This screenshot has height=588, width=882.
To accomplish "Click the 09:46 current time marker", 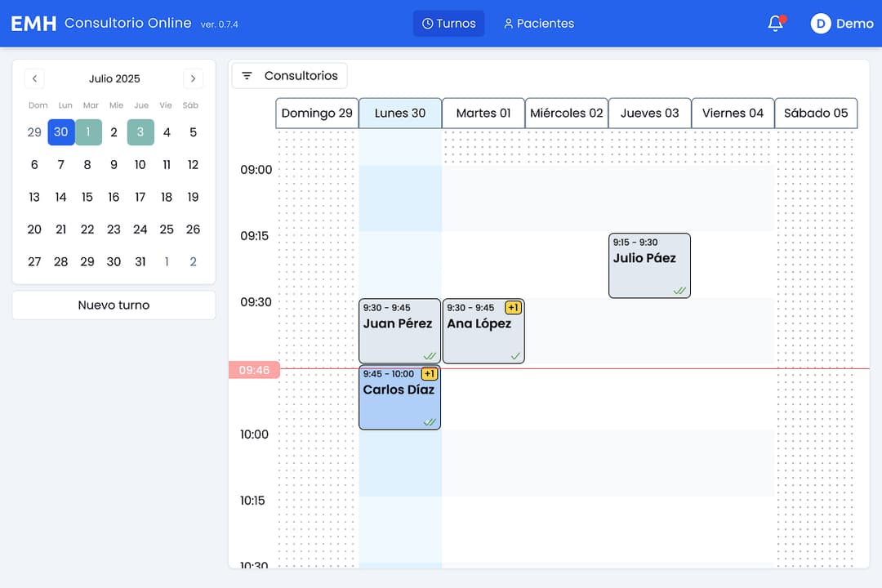I will tap(254, 370).
